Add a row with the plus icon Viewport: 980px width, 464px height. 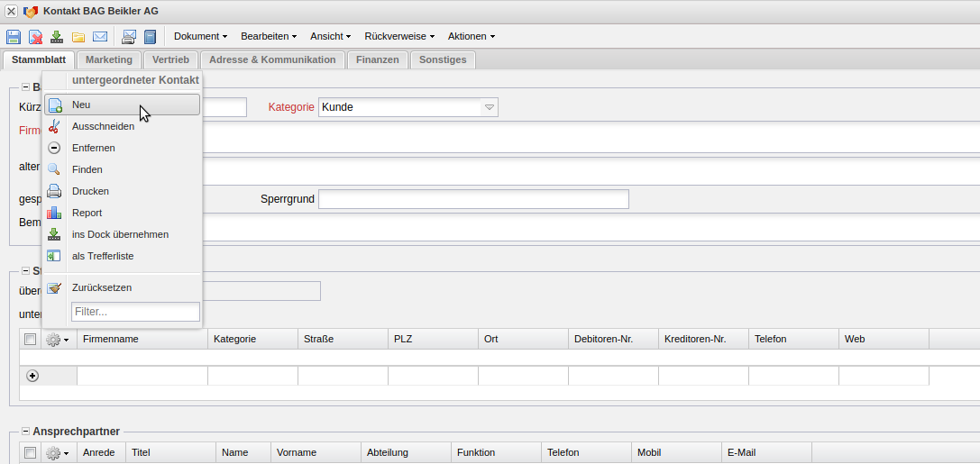point(32,376)
